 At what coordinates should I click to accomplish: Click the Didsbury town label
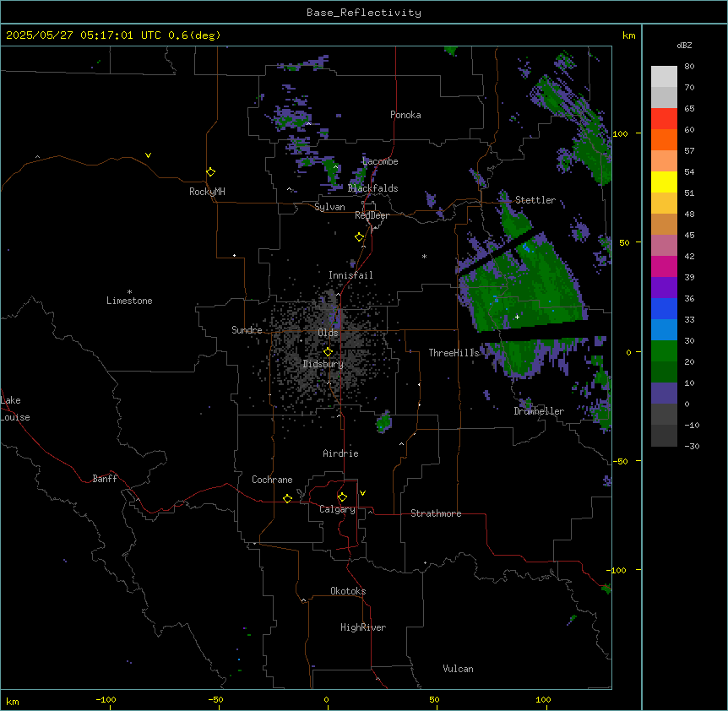tap(323, 364)
